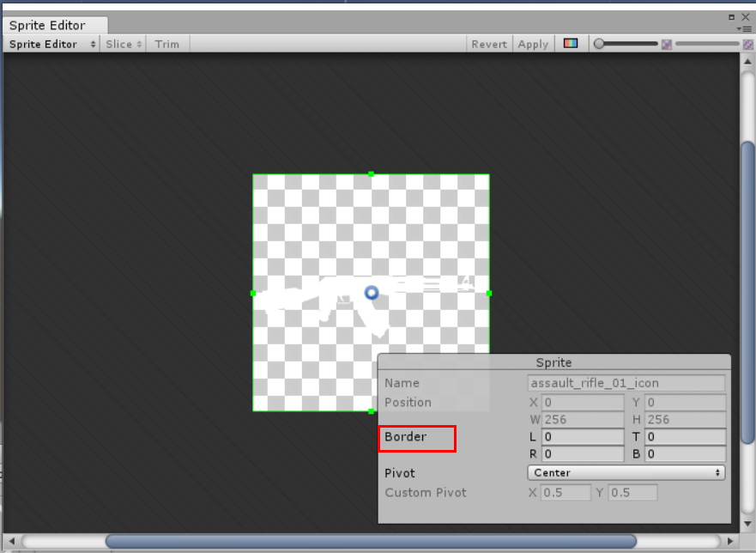This screenshot has height=553, width=756.
Task: Click the checkered mipmap icon at far right
Action: pyautogui.click(x=747, y=44)
